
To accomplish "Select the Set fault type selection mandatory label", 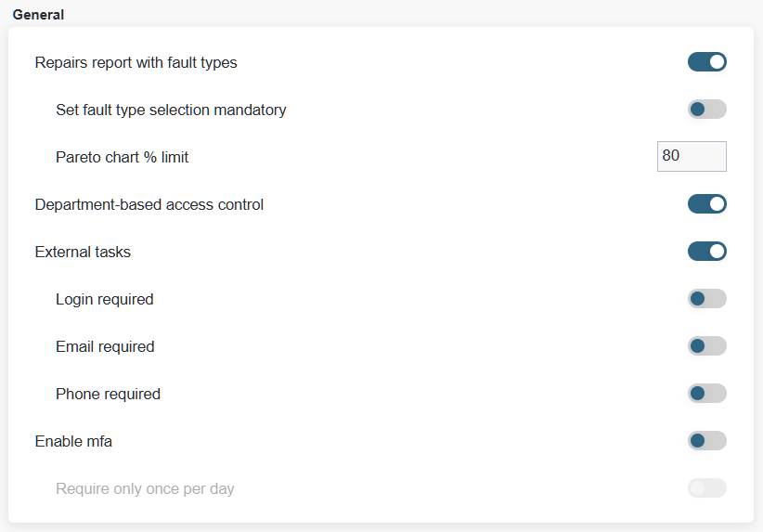I will click(171, 110).
